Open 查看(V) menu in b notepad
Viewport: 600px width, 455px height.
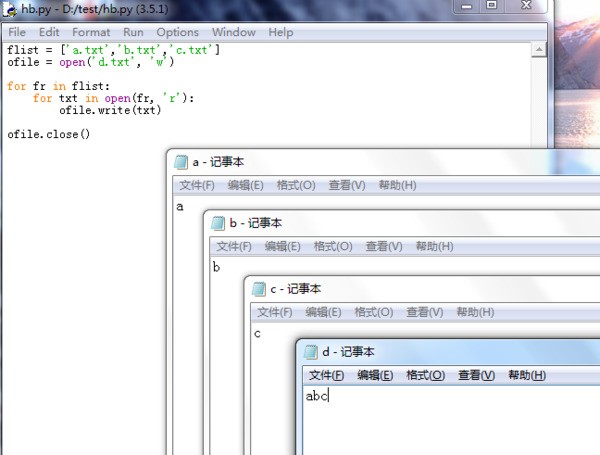pos(384,246)
